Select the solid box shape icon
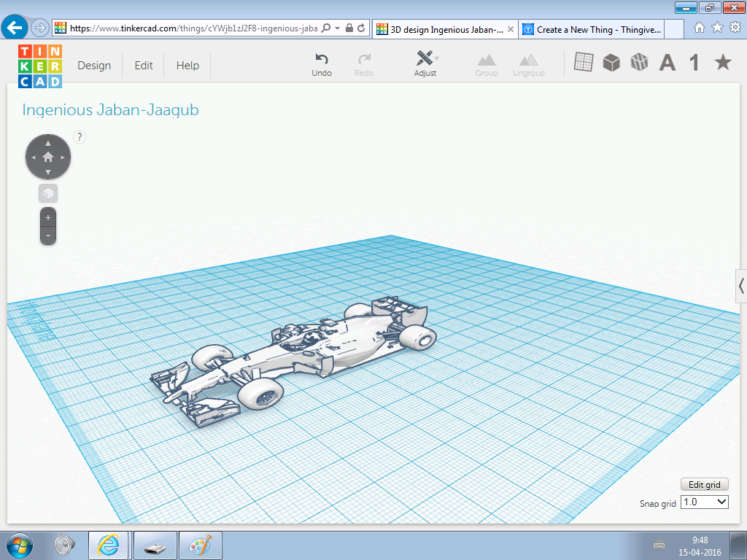Viewport: 747px width, 560px height. tap(611, 63)
